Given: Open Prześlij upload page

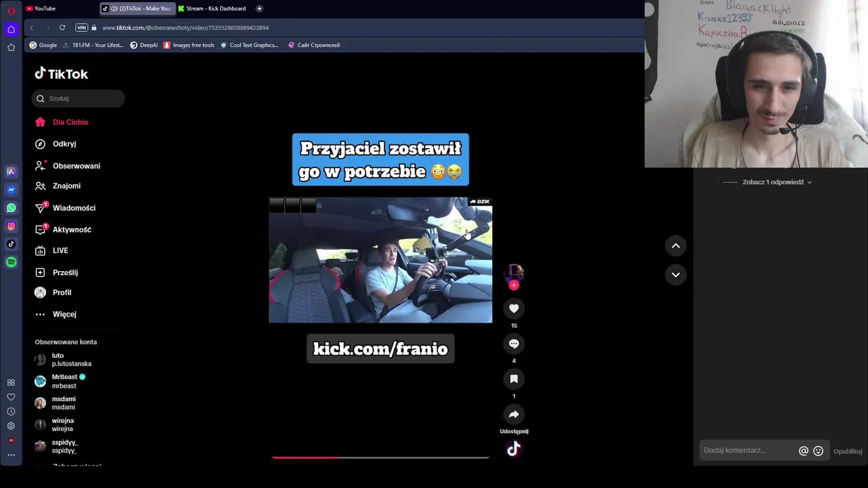Looking at the screenshot, I should [x=56, y=272].
